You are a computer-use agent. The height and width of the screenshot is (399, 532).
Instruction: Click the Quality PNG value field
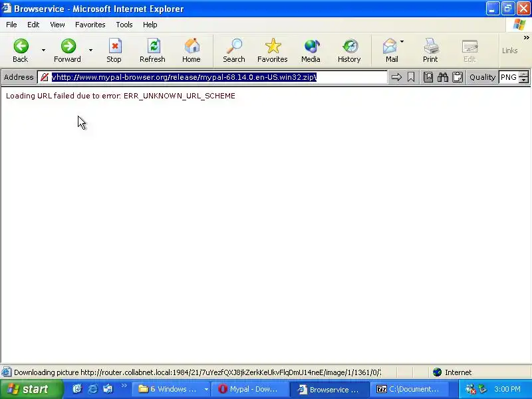click(x=509, y=77)
